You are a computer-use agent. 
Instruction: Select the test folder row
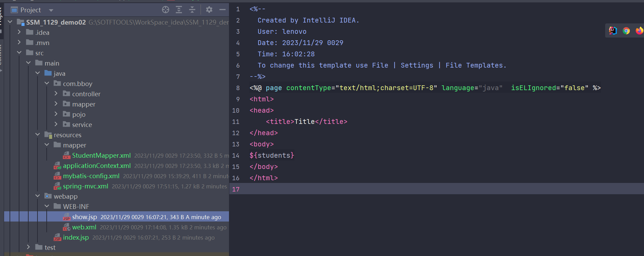pyautogui.click(x=117, y=247)
